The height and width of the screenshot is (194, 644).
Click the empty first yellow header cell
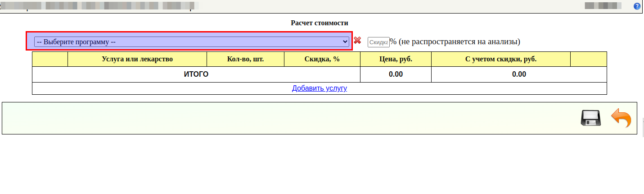coord(50,59)
